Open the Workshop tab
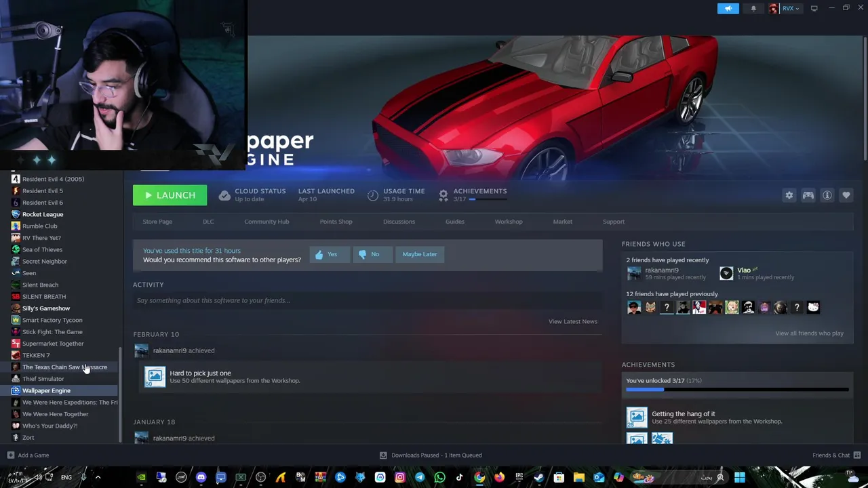868x488 pixels. (x=509, y=222)
